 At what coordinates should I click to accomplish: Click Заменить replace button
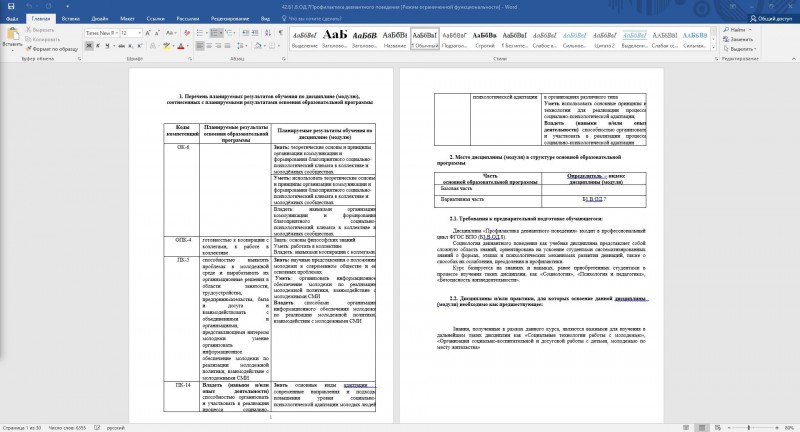pos(738,39)
